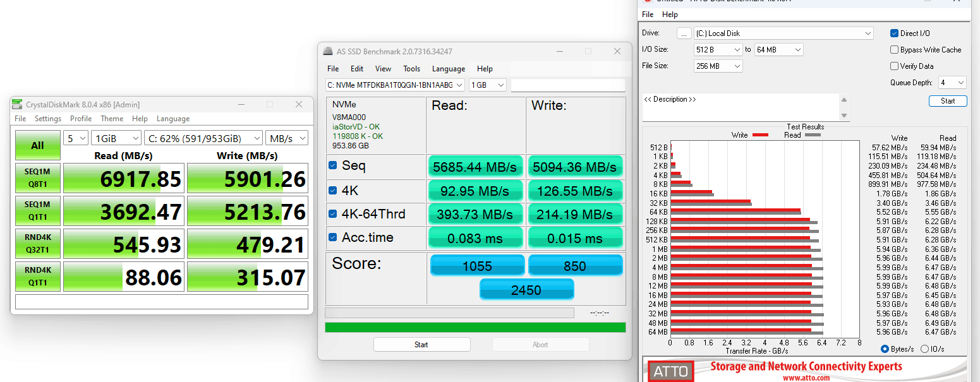The image size is (980, 382).
Task: Open the test count dropdown showing 5
Action: [x=75, y=138]
